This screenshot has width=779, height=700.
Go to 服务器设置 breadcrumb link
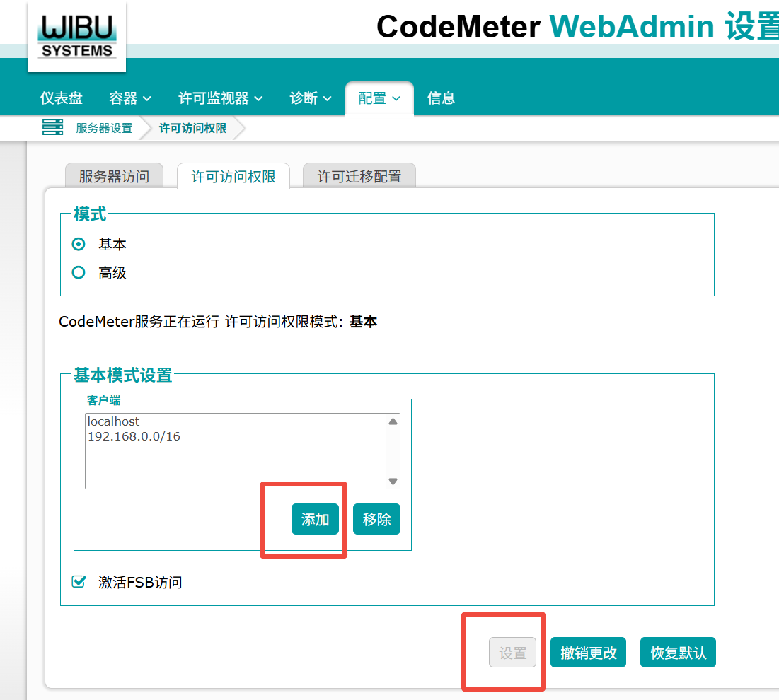[104, 128]
